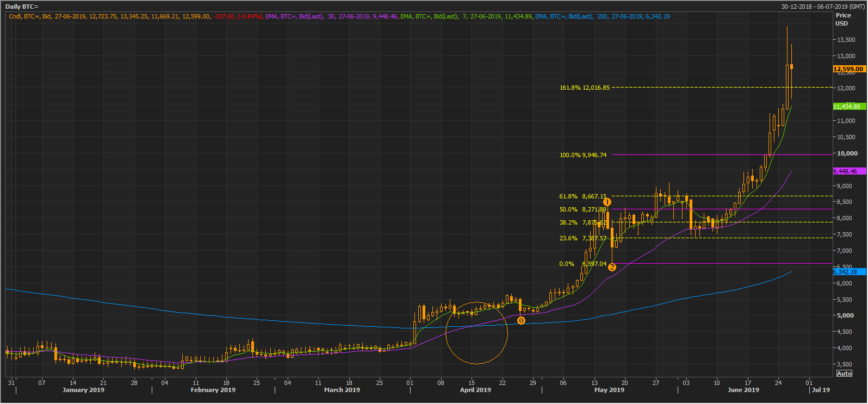The image size is (868, 404).
Task: Click the April 2019 month label
Action: click(x=475, y=390)
